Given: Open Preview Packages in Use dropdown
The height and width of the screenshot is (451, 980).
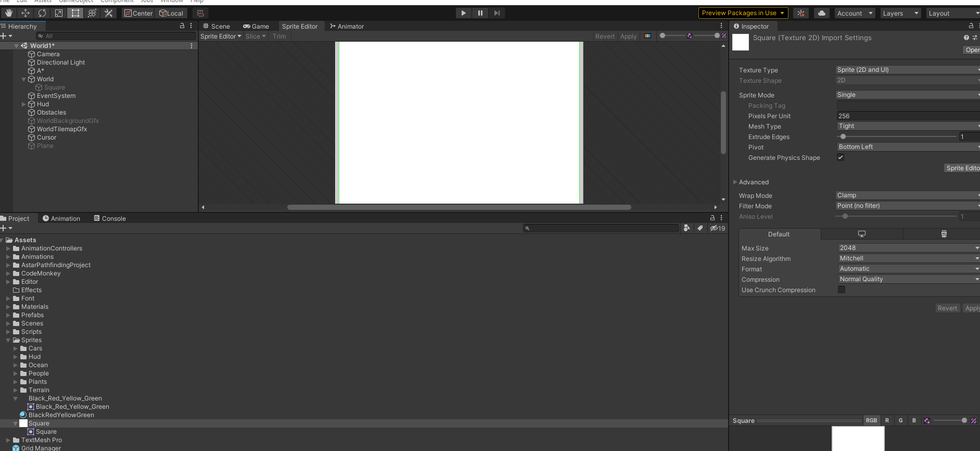Looking at the screenshot, I should (x=743, y=13).
